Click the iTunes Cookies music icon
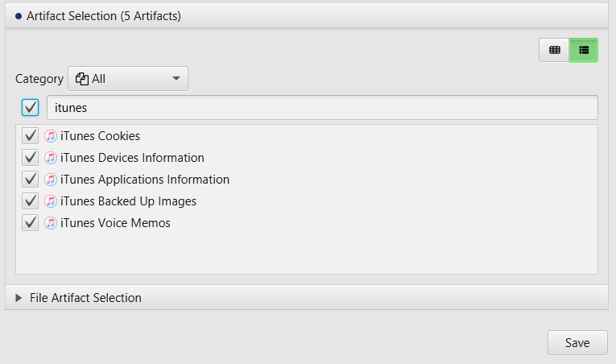Image resolution: width=616 pixels, height=364 pixels. pyautogui.click(x=50, y=136)
